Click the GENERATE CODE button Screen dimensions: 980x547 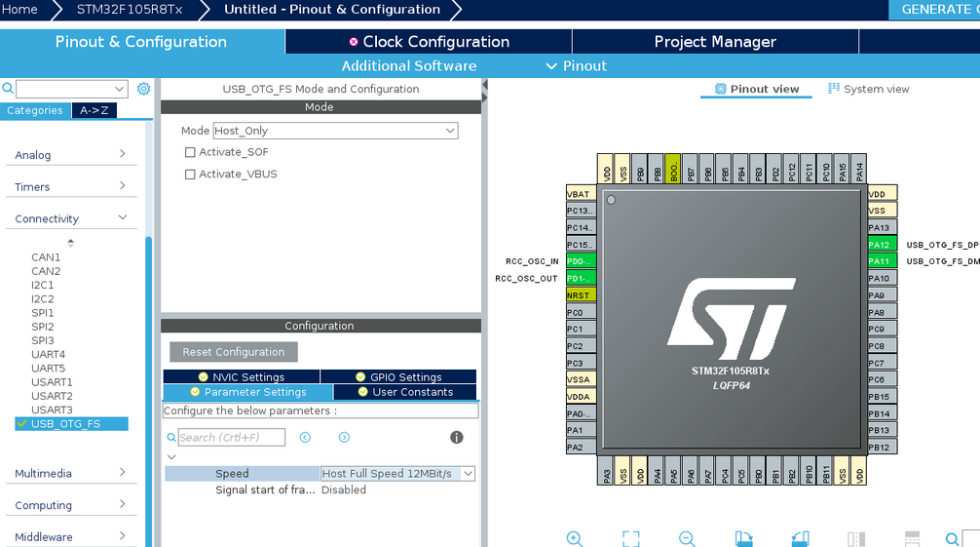[x=934, y=10]
